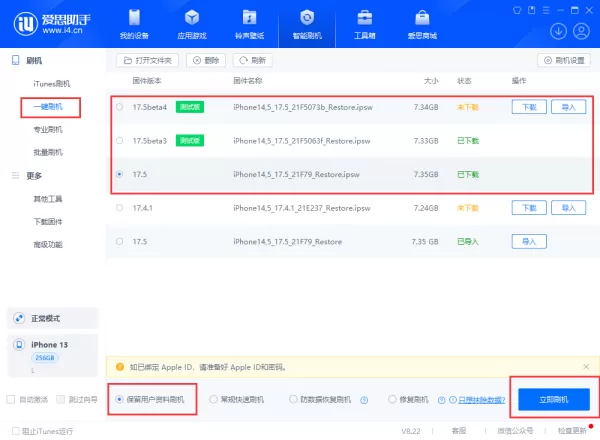Screen dimensions: 600x440
Task: Choose 防数据恢复刷机 option
Action: [293, 399]
